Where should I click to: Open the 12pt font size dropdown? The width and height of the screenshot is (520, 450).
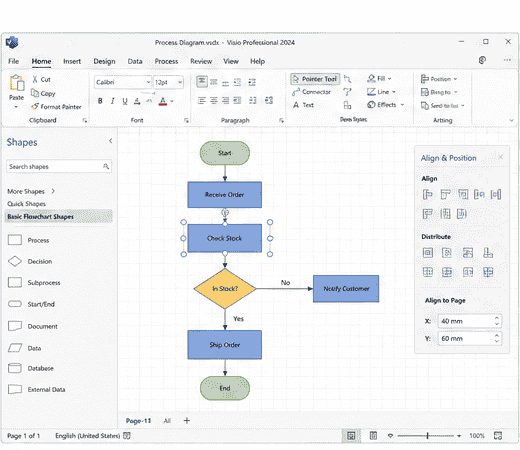[180, 82]
